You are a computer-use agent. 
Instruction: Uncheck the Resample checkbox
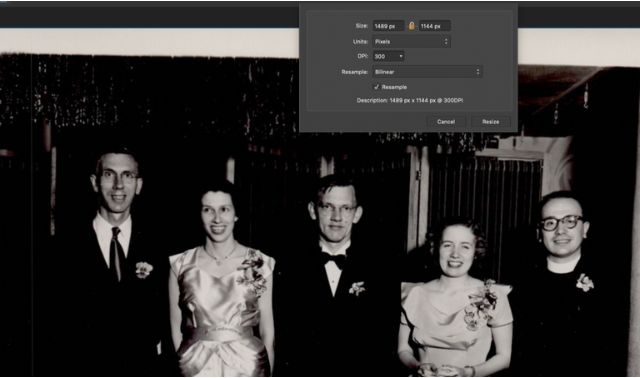[376, 87]
